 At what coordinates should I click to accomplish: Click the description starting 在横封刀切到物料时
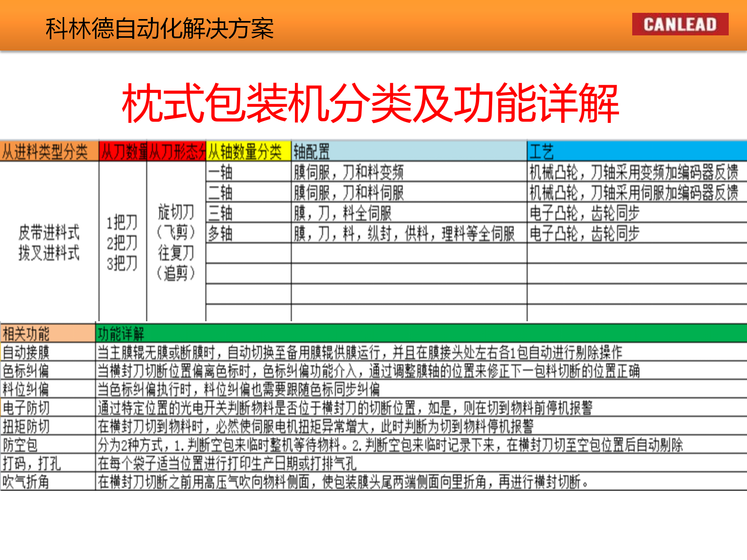click(421, 426)
